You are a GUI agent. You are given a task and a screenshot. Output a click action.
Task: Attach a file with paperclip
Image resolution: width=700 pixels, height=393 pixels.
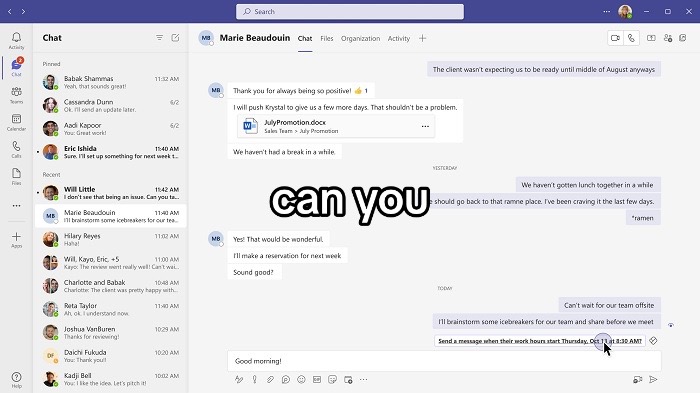tap(270, 380)
